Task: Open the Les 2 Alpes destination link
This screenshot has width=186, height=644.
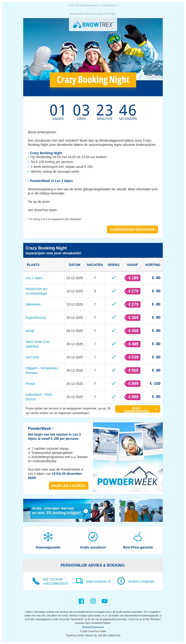Action: click(x=34, y=278)
